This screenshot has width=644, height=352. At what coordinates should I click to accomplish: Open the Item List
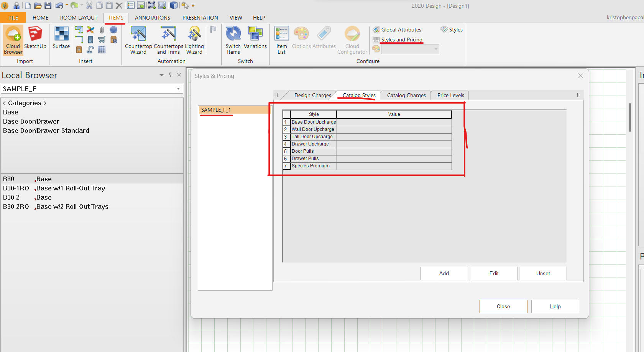pyautogui.click(x=281, y=40)
